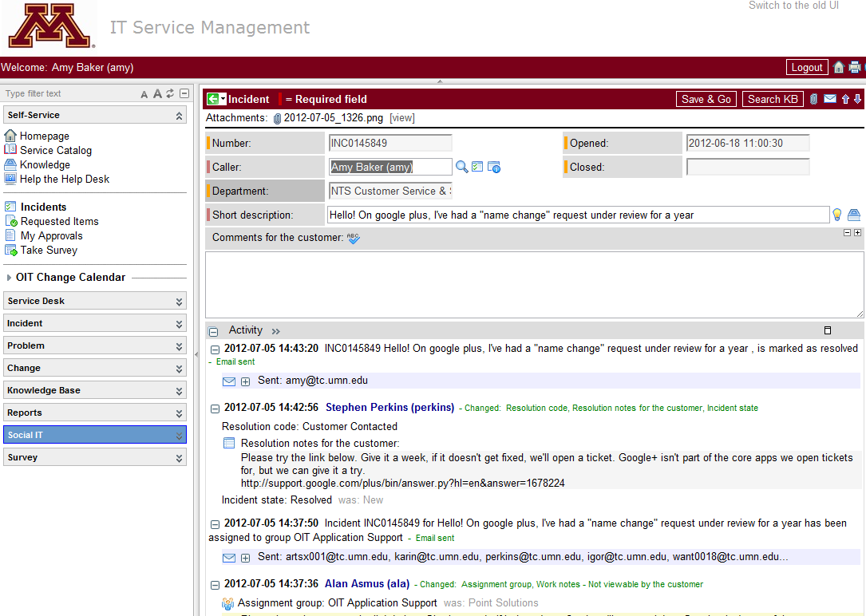Expand Activity filter double chevron

[275, 331]
